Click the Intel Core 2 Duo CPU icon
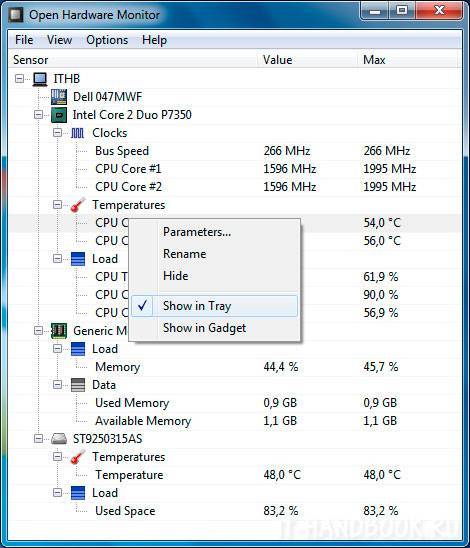The width and height of the screenshot is (470, 548). coord(59,115)
